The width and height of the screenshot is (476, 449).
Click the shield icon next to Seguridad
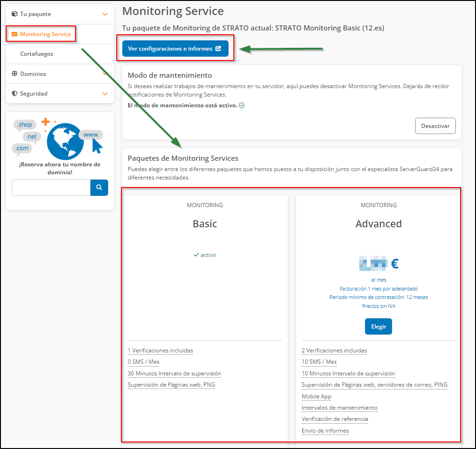coord(14,93)
